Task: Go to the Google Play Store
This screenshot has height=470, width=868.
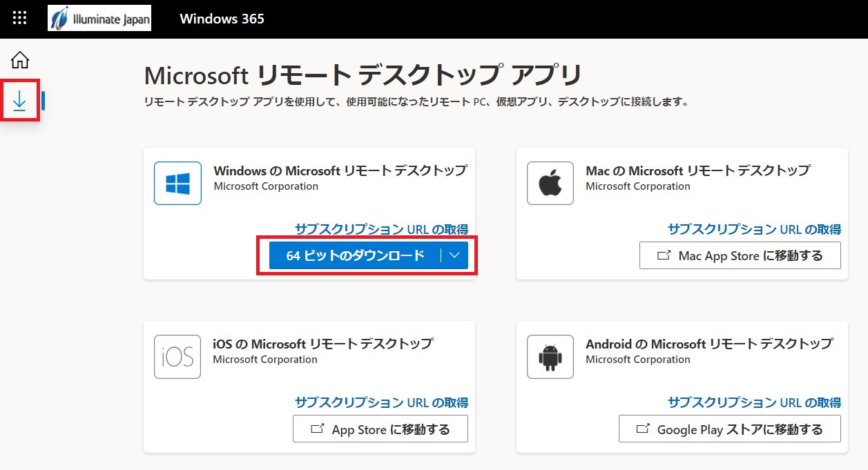Action: [x=730, y=429]
